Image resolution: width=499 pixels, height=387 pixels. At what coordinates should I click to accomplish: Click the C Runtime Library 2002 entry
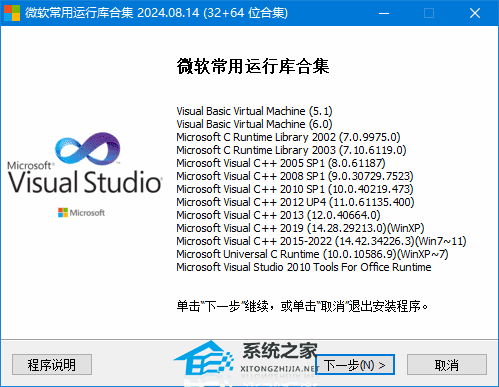click(288, 137)
